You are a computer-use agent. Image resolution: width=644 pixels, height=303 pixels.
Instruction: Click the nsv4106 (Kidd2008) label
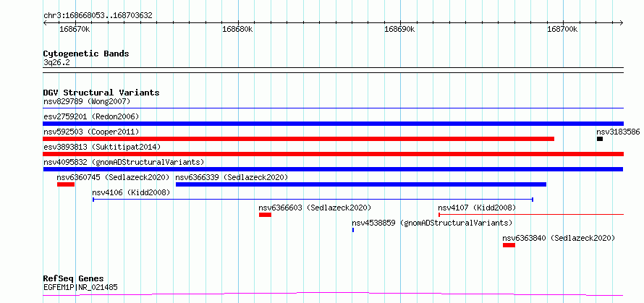coord(131,192)
